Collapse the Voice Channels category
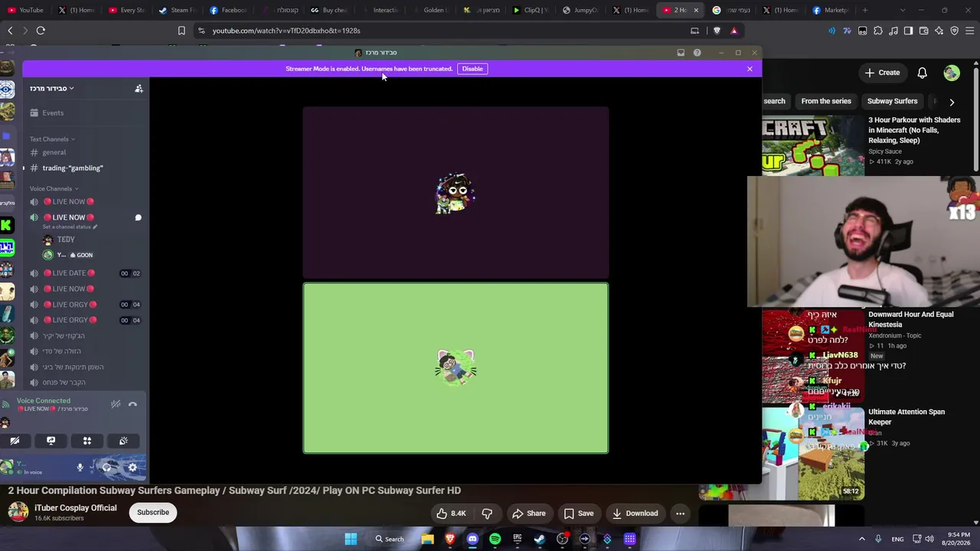This screenshot has width=980, height=551. pyautogui.click(x=54, y=188)
